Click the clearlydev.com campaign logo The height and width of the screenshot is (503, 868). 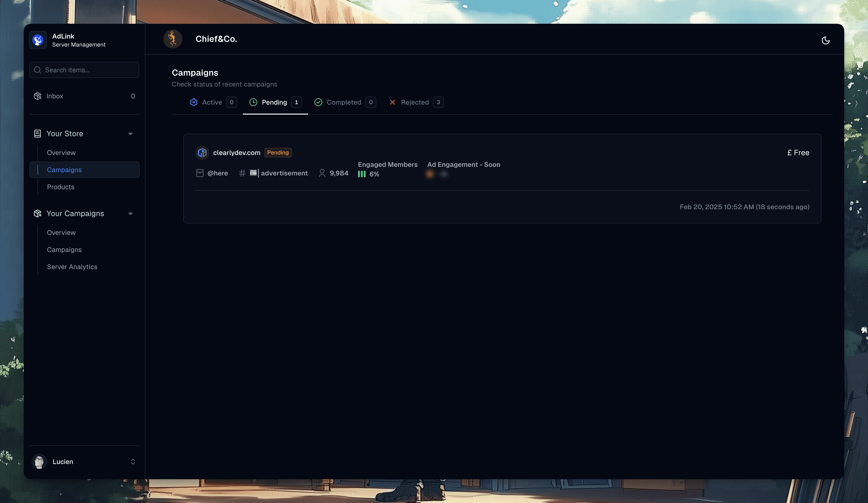click(202, 152)
